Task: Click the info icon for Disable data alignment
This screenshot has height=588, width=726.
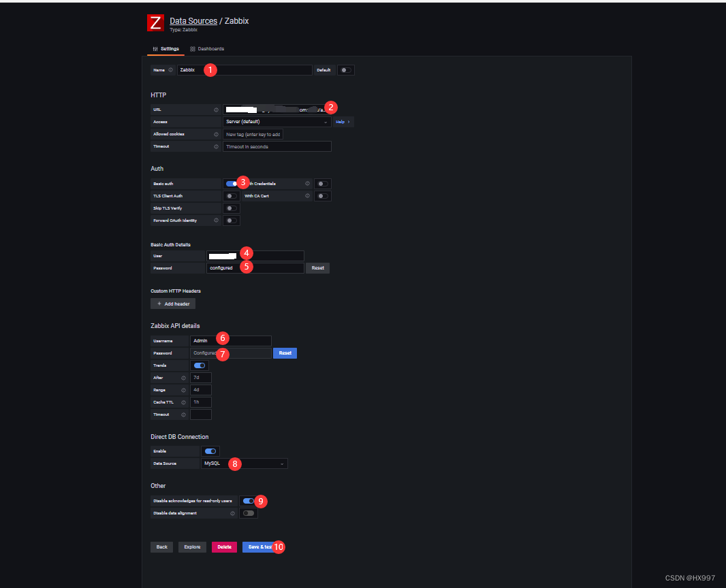Action: 232,513
